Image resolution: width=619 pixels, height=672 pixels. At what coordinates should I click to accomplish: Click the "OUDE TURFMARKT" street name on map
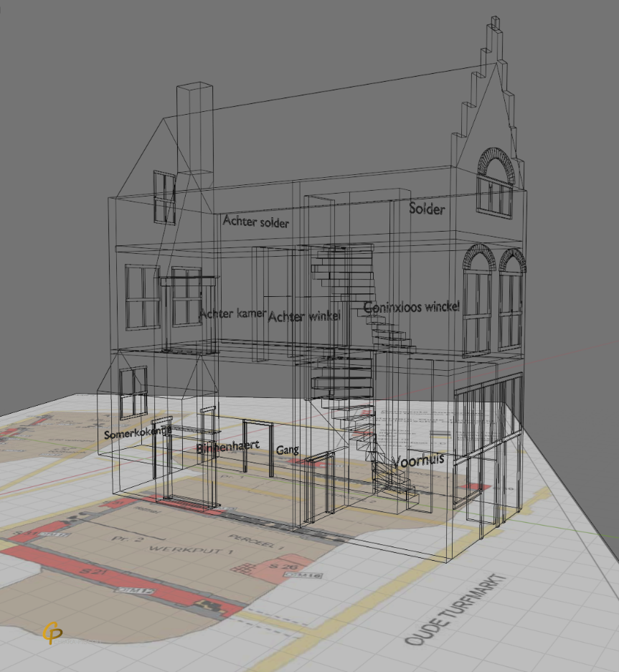(456, 610)
